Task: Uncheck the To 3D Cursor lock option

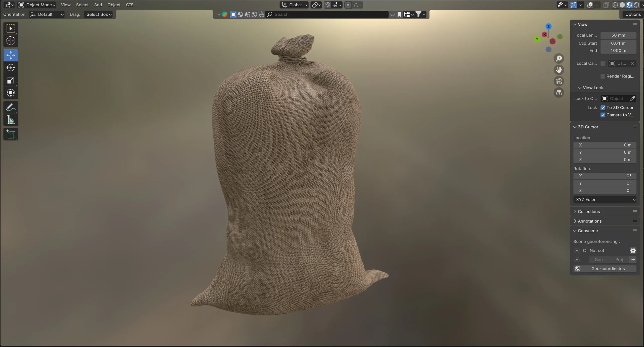Action: [603, 108]
